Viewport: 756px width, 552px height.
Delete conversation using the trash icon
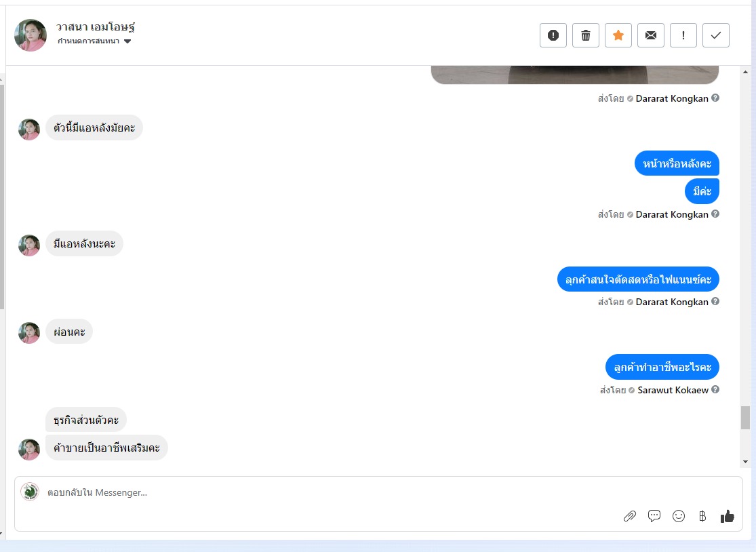[586, 35]
